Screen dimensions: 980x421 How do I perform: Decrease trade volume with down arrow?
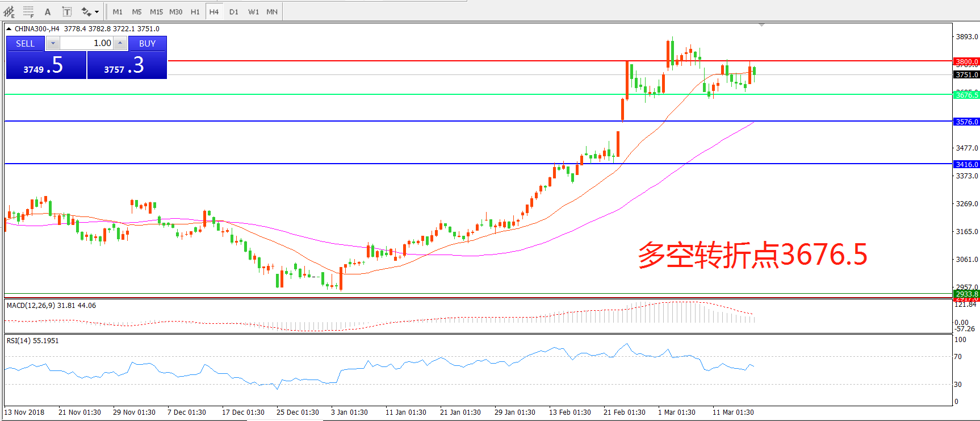53,43
